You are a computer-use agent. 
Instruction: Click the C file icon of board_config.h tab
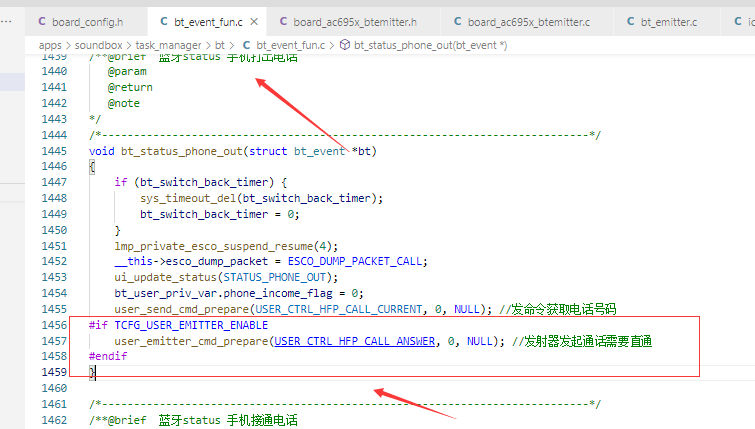click(42, 22)
